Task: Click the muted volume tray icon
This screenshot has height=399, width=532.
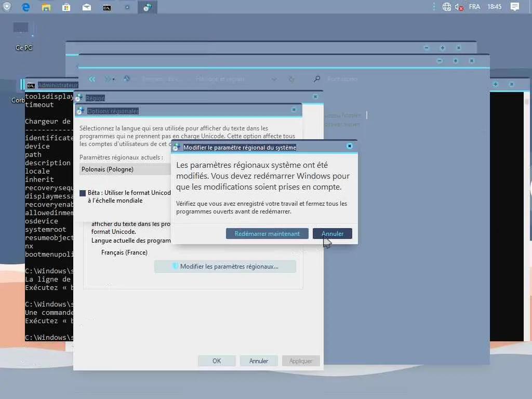Action: click(459, 7)
